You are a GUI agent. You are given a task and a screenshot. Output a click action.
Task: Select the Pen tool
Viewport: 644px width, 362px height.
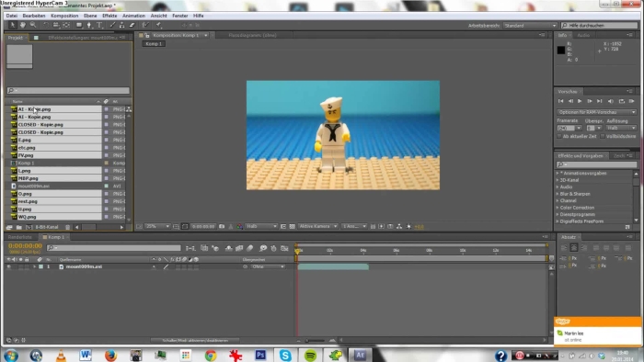(89, 25)
